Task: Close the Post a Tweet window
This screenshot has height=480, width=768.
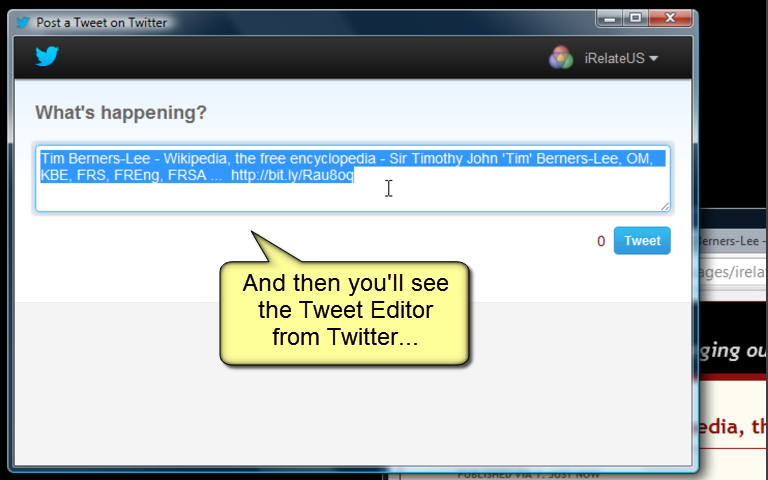Action: tap(671, 18)
